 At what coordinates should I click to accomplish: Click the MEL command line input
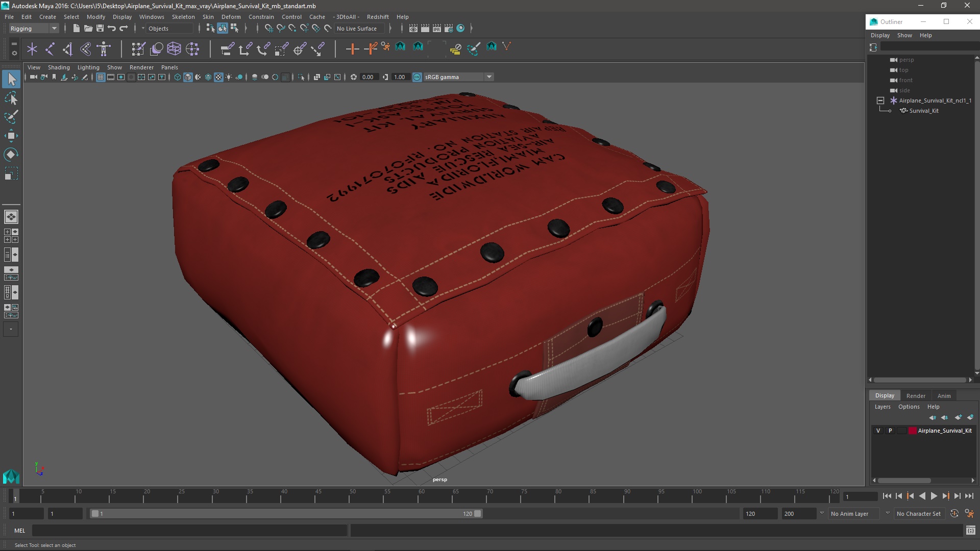click(x=190, y=531)
